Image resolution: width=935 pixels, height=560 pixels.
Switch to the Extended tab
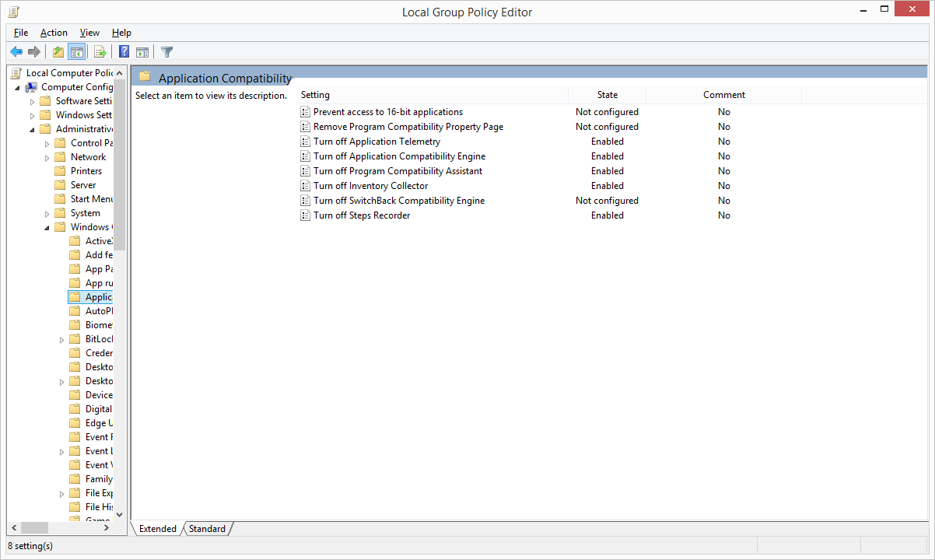(x=158, y=529)
